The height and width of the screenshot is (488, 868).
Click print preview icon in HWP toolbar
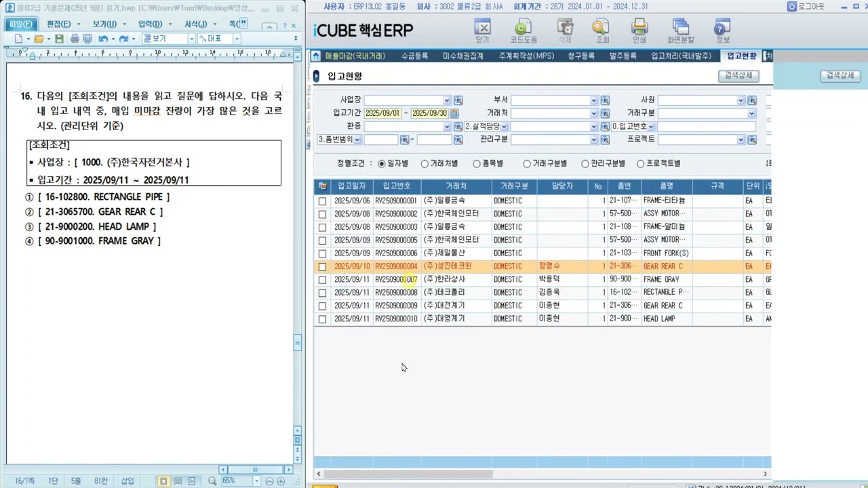87,39
